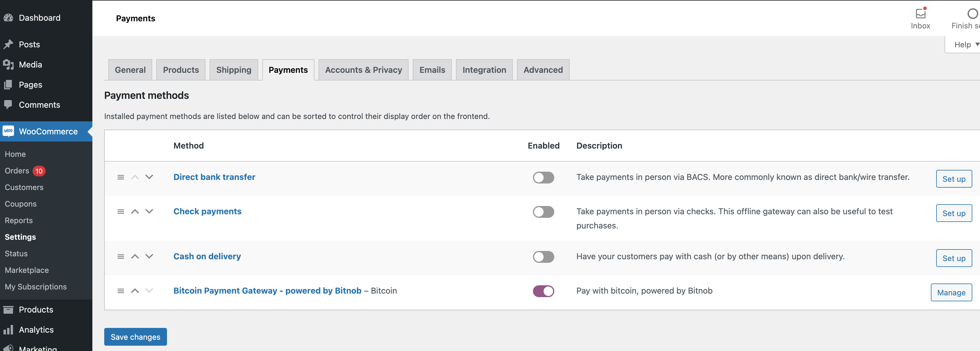
Task: Click the Posts pushpin icon
Action: 8,44
